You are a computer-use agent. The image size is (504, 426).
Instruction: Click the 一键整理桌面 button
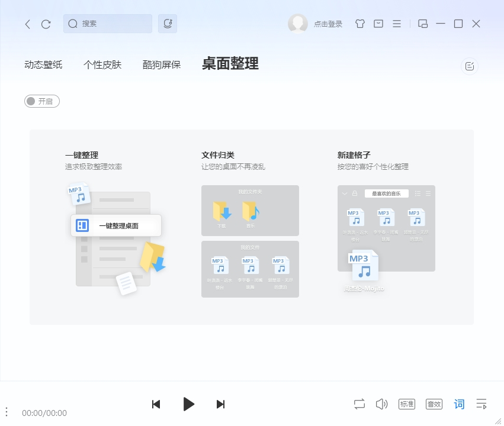point(116,225)
